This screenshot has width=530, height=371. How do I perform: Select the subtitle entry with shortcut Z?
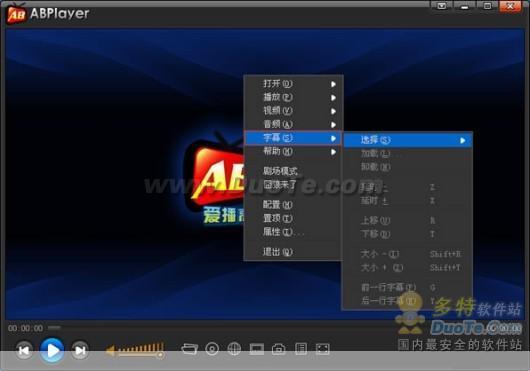click(x=408, y=187)
